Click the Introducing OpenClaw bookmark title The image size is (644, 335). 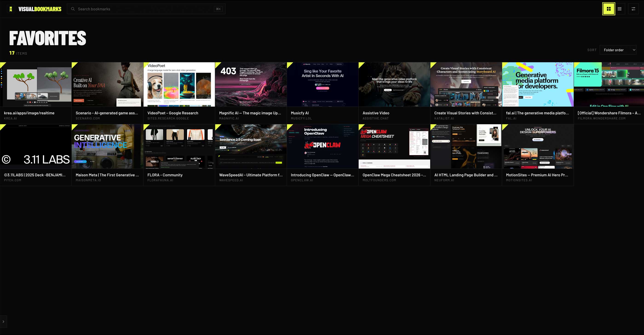[x=322, y=175]
